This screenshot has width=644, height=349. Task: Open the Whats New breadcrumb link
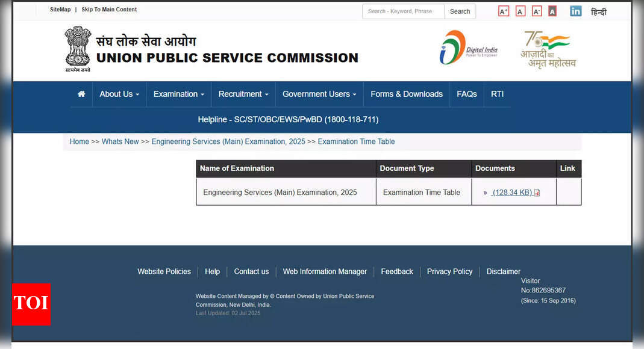tap(120, 142)
